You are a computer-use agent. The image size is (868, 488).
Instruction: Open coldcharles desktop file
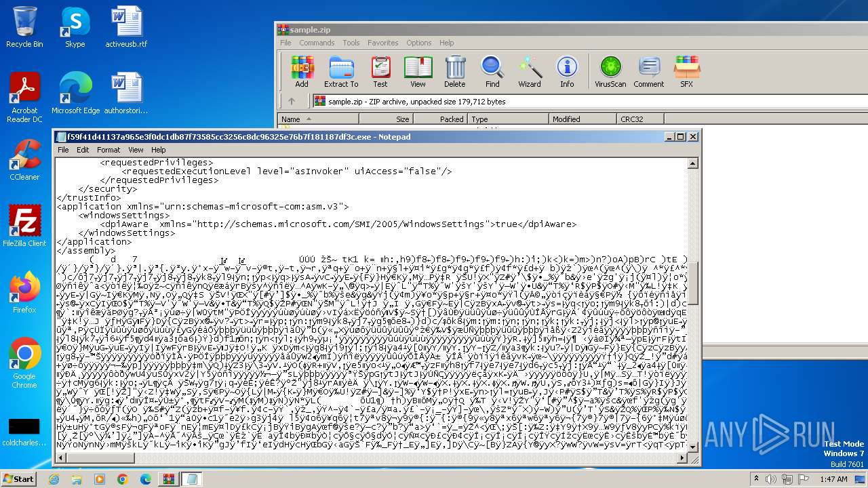[24, 432]
